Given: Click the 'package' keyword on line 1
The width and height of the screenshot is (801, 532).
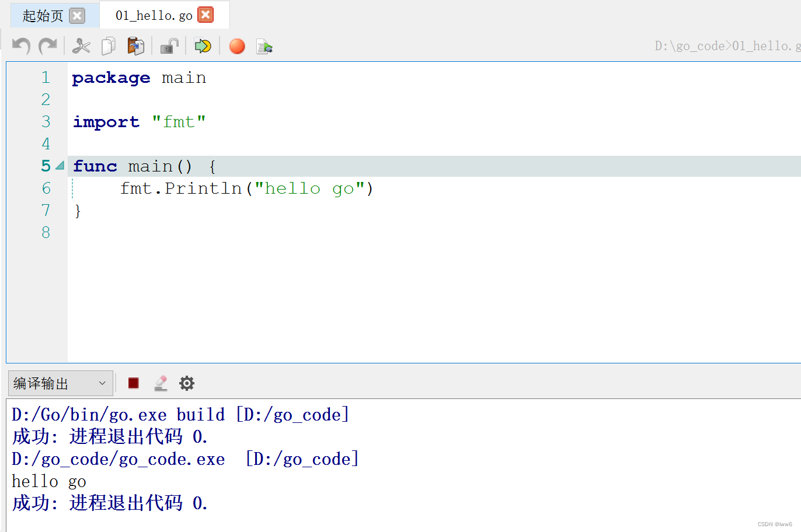Looking at the screenshot, I should 111,78.
